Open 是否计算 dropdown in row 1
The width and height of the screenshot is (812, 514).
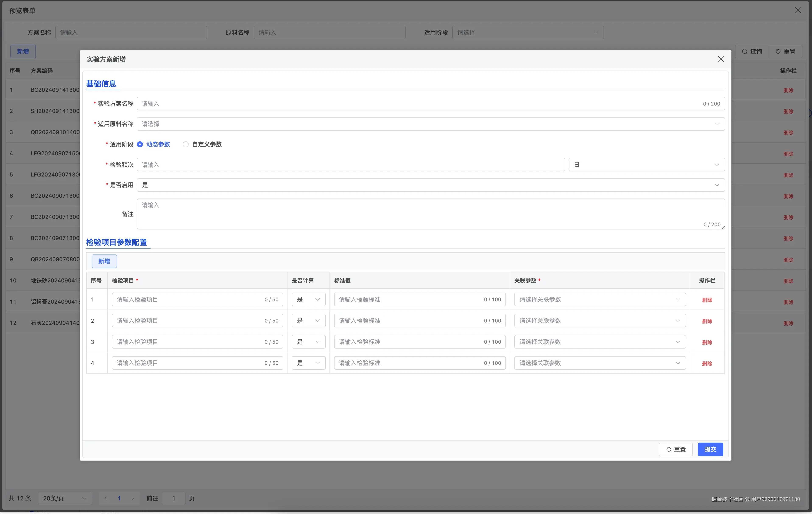pos(308,299)
